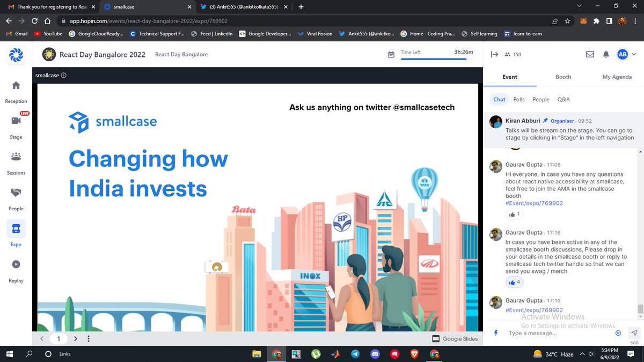Open the MetaMask extension

coord(583,21)
